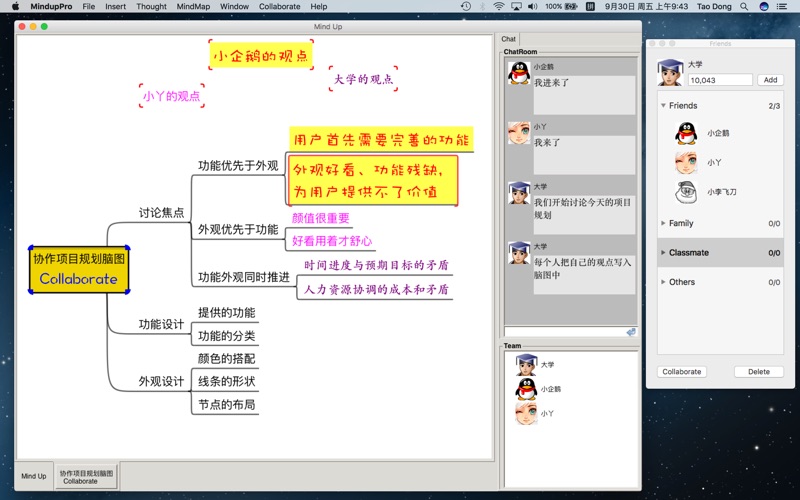Click the Time Machine icon in menu bar

pos(466,7)
